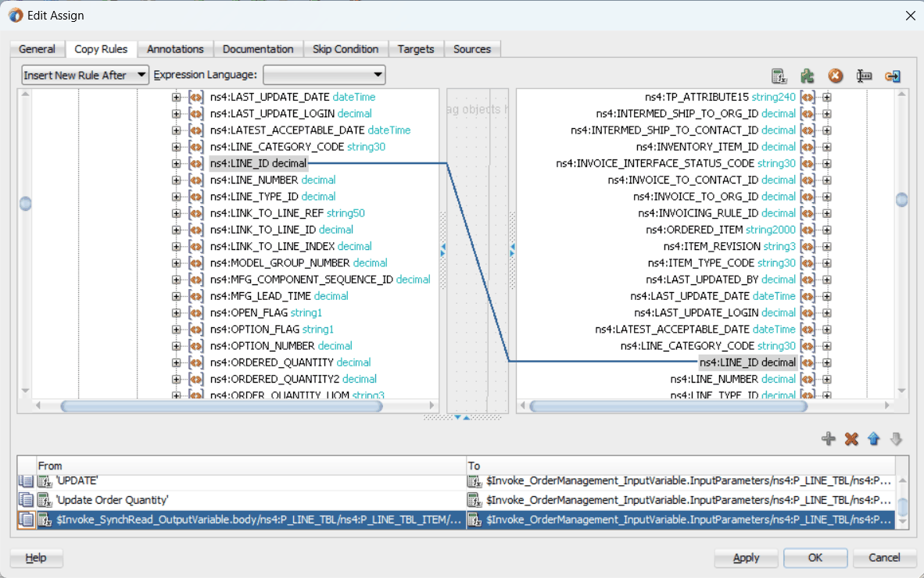Viewport: 924px width, 578px height.
Task: Click rule icon of 'UPDATE' row
Action: click(26, 481)
